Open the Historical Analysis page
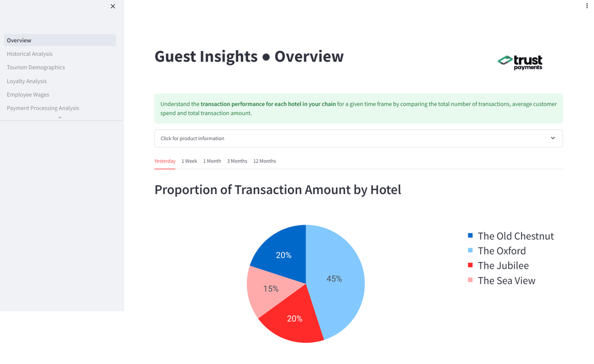The height and width of the screenshot is (364, 594). point(29,54)
